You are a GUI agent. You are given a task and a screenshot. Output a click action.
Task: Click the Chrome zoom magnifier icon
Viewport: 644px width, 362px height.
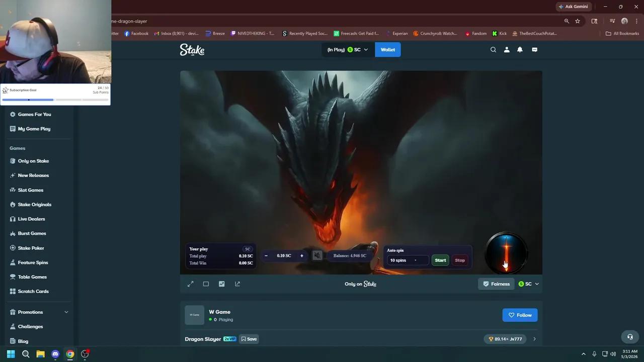pyautogui.click(x=567, y=21)
